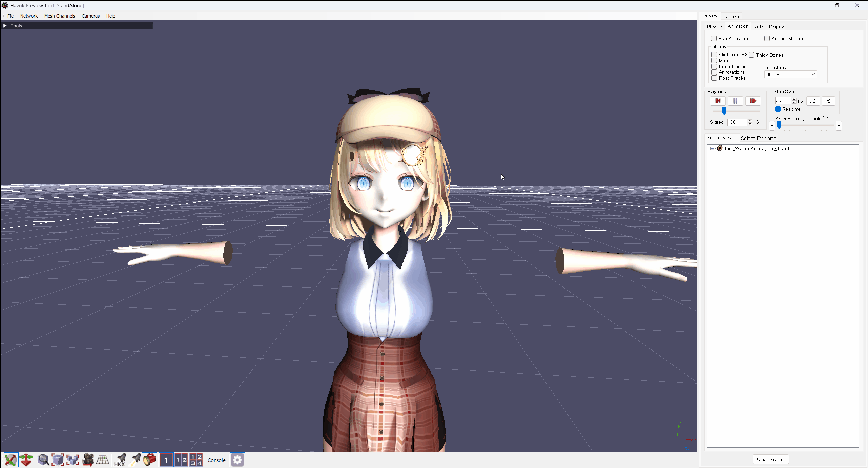Toggle the ground grid icon
Viewport: 868px width, 468px height.
click(x=102, y=460)
